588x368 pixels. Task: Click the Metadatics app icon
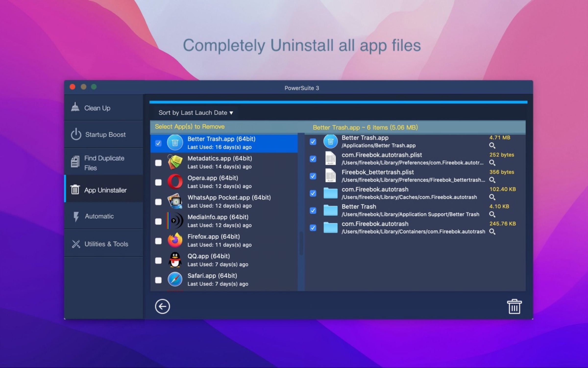pos(175,162)
